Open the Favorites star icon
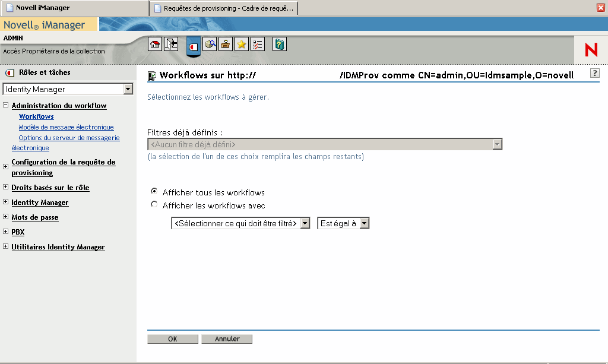608x364 pixels. click(242, 44)
